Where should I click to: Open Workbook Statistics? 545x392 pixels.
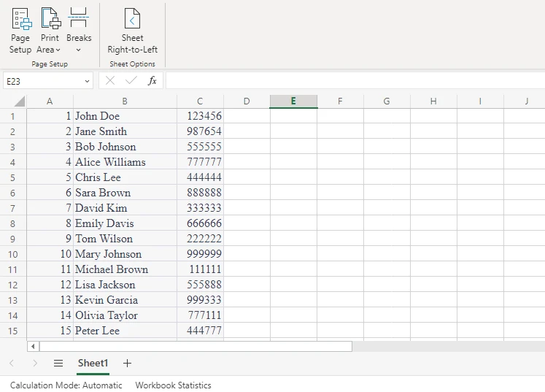coord(173,385)
